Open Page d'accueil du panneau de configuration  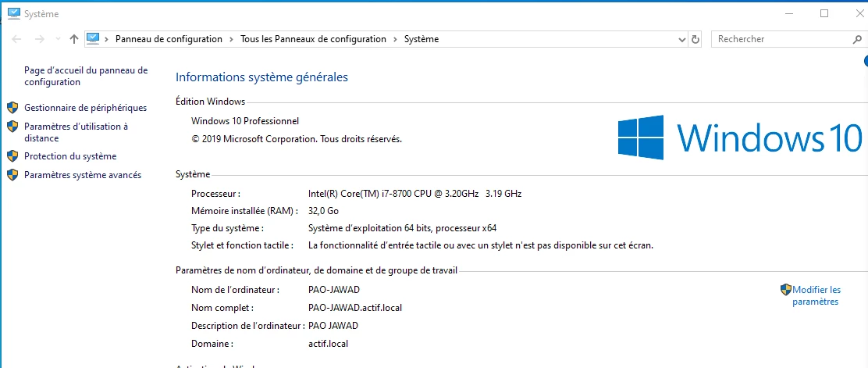86,77
